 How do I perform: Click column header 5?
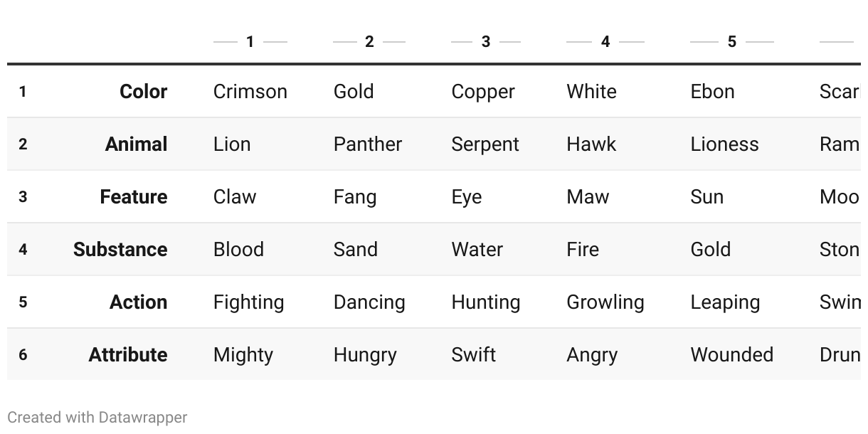click(731, 42)
